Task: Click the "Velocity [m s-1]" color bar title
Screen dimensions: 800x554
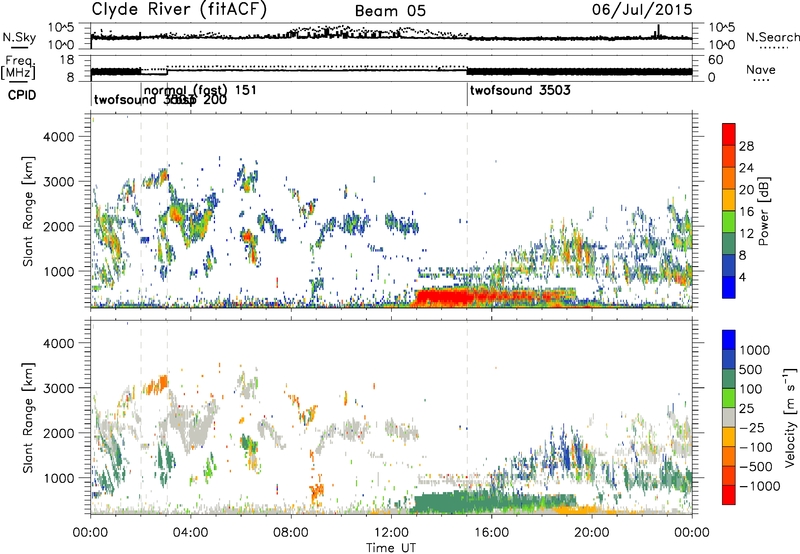Action: coord(790,417)
